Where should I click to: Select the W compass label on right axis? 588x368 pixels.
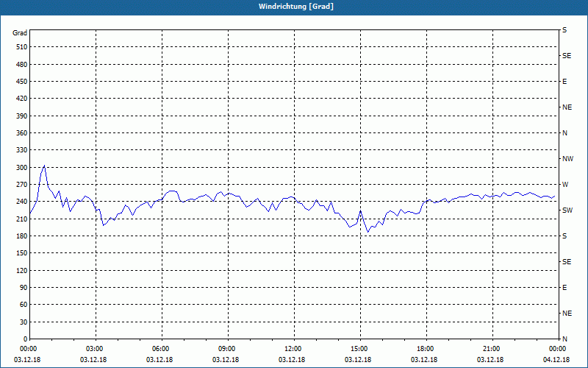(x=565, y=185)
